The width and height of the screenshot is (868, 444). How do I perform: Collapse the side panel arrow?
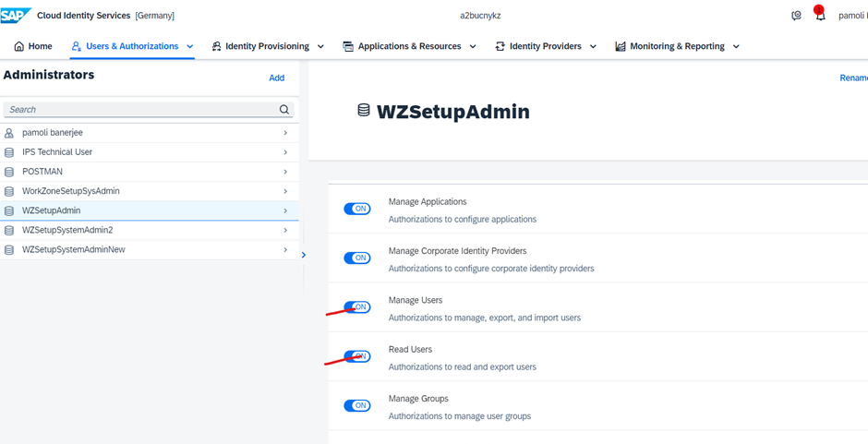[x=304, y=255]
